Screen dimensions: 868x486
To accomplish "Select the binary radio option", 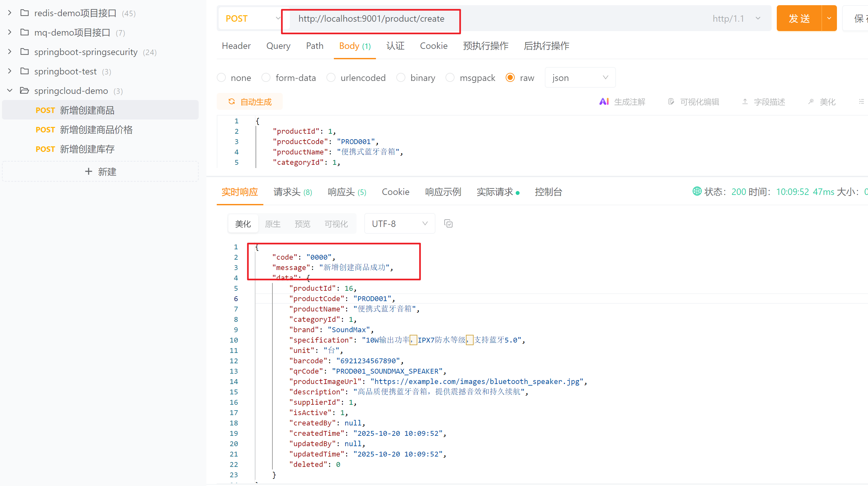I will pos(401,78).
